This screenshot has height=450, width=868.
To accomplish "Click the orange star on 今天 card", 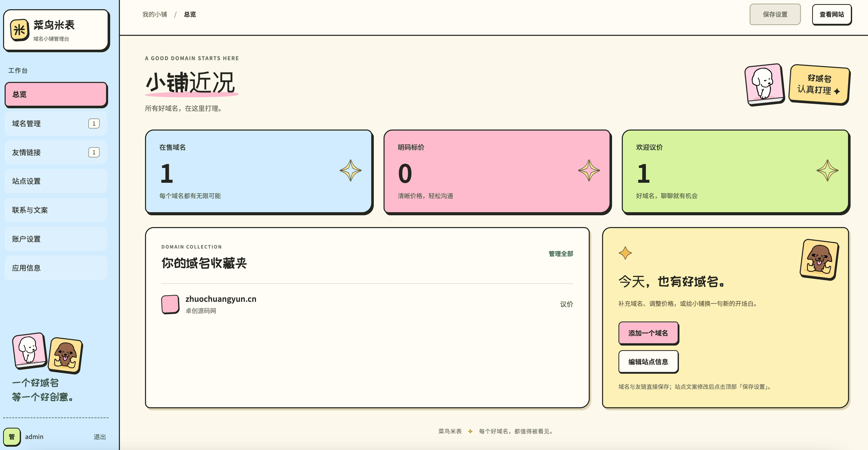I will point(625,253).
